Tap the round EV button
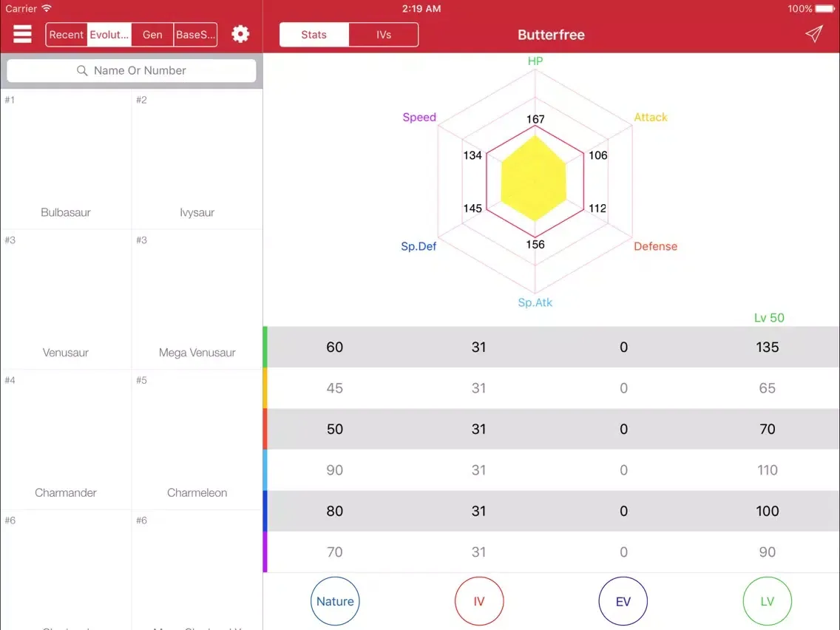Viewport: 840px width, 630px height. coord(623,601)
